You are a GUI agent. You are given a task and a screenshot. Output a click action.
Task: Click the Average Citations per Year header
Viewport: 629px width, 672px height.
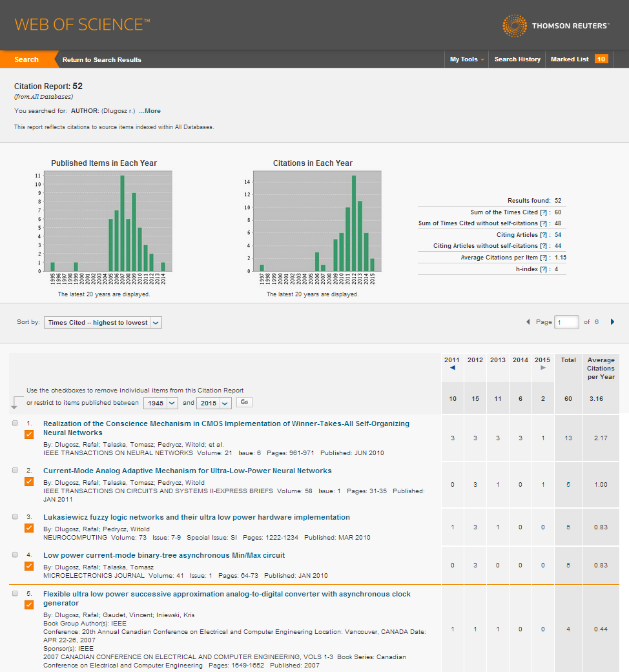(x=601, y=368)
